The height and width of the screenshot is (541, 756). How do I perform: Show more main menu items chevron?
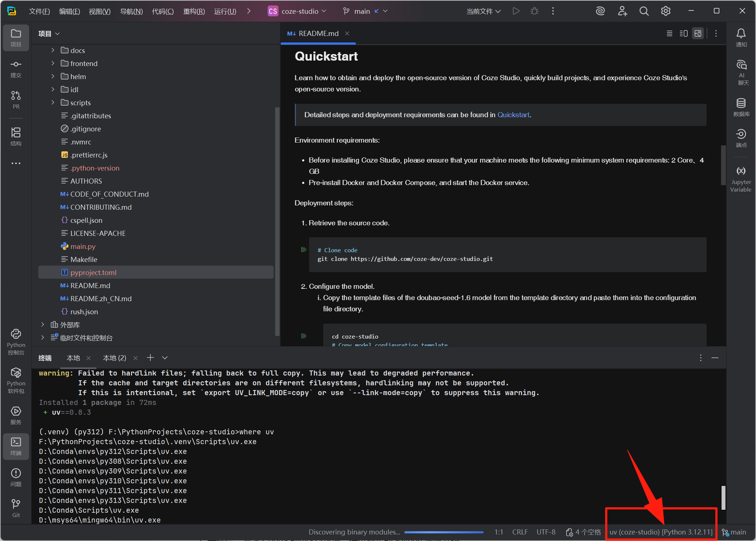coord(249,11)
